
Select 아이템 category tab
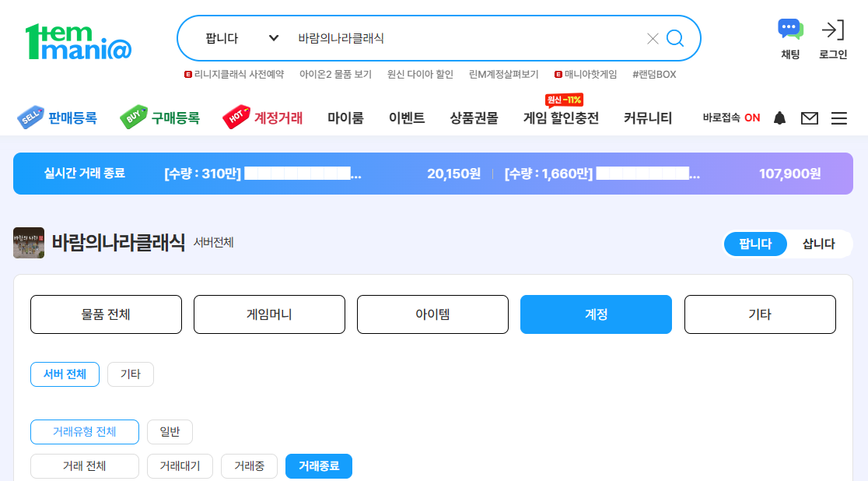pos(432,314)
